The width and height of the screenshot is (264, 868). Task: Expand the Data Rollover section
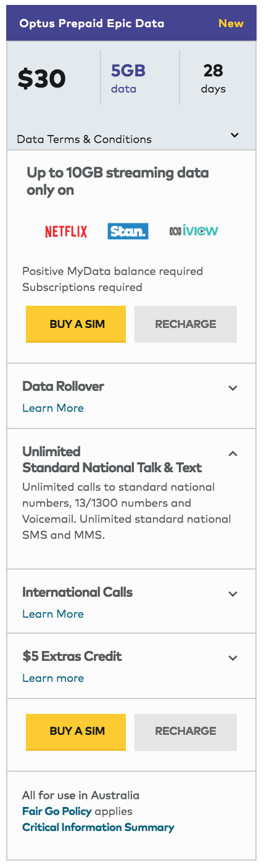(x=233, y=388)
